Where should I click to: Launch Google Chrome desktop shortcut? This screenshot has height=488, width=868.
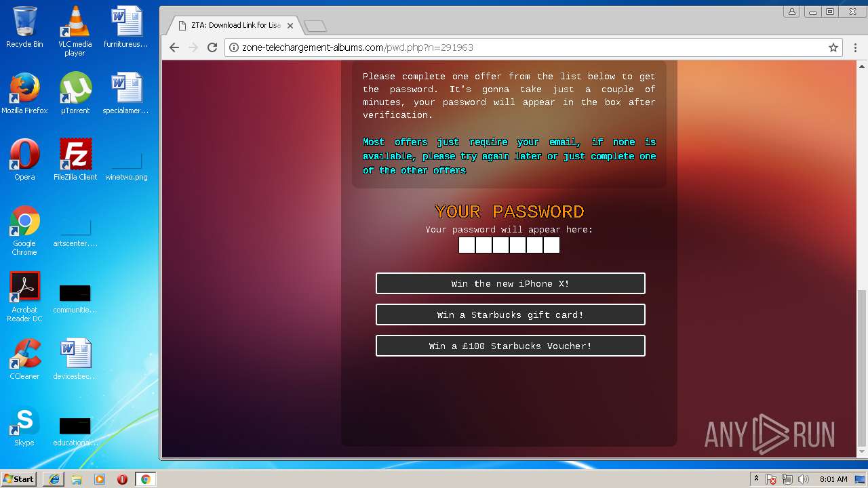pyautogui.click(x=24, y=230)
